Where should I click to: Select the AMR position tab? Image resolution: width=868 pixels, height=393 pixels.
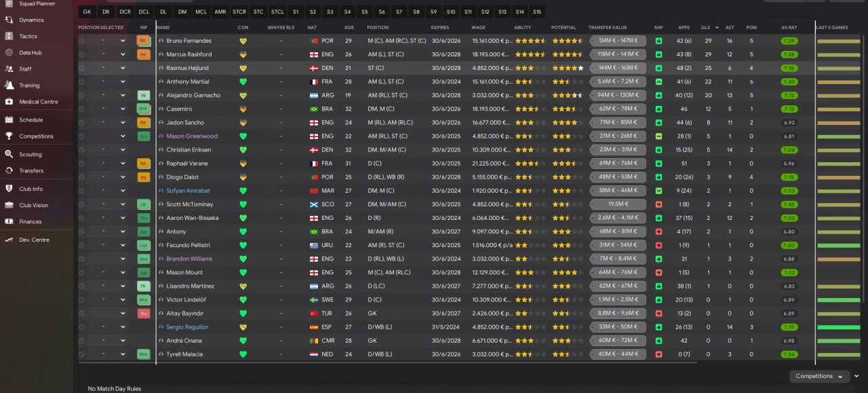(220, 12)
